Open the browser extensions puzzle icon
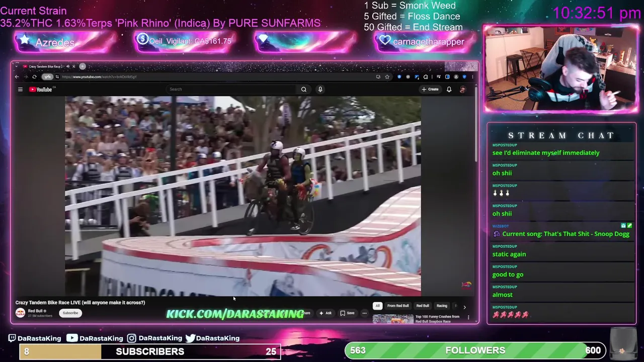 [x=426, y=77]
